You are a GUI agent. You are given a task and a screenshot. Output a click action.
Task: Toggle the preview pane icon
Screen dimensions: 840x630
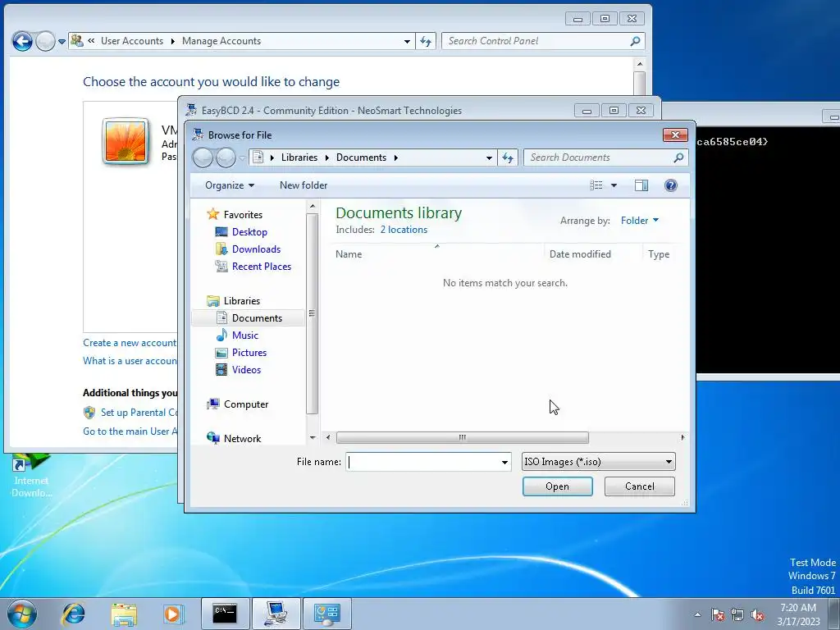641,185
